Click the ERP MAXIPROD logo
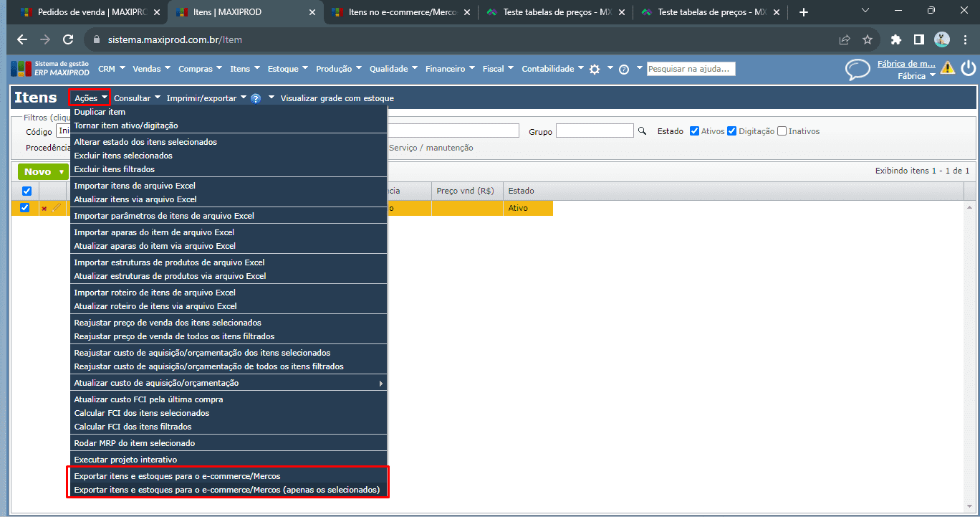 49,69
